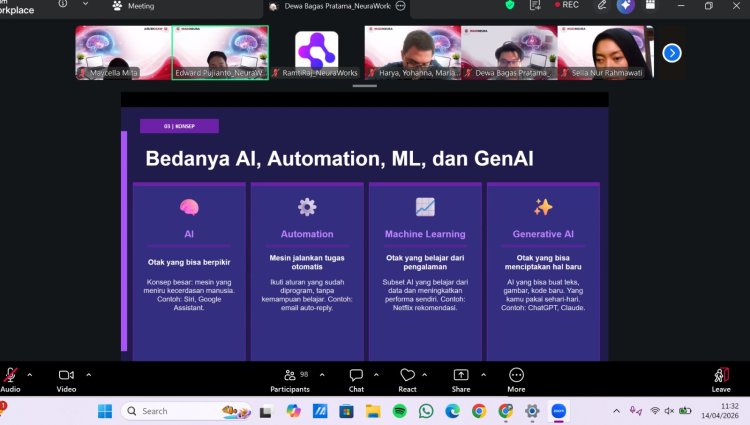Start camera using the Video icon
The height and width of the screenshot is (425, 750).
66,375
